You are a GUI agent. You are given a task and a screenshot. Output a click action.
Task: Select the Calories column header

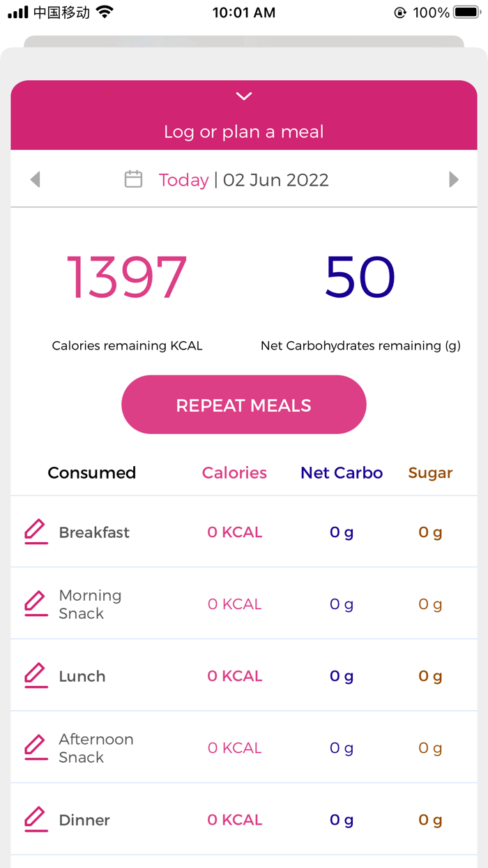pos(234,472)
